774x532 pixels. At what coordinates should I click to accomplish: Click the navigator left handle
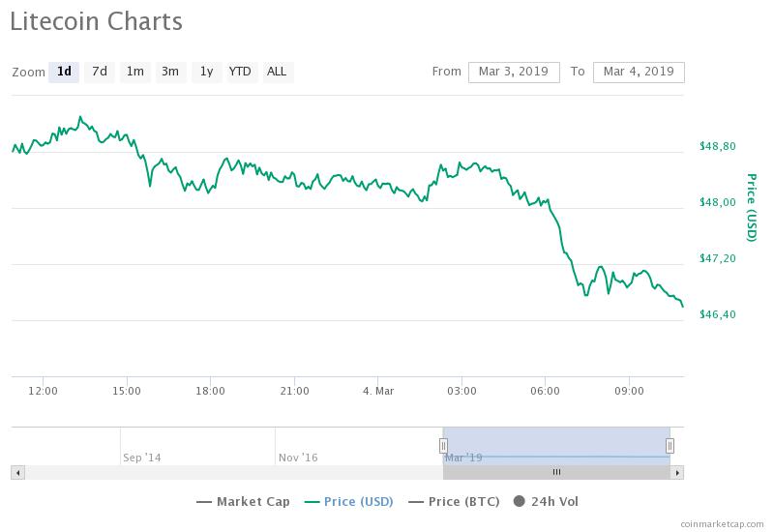[443, 446]
